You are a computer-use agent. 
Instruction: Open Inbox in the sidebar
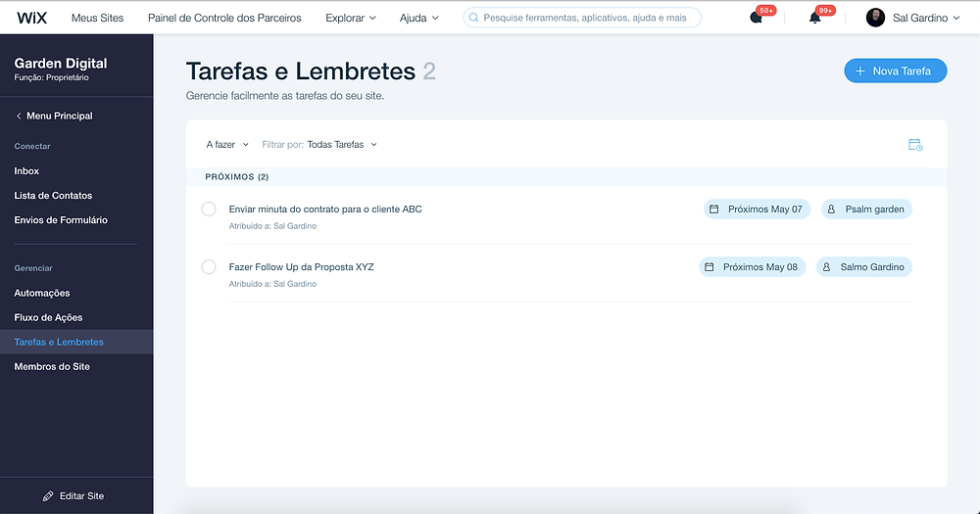(x=26, y=171)
